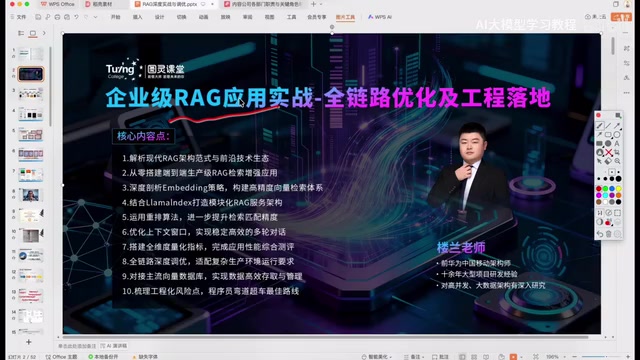Click the Office 主题 status bar entry
The height and width of the screenshot is (360, 640).
click(x=61, y=357)
